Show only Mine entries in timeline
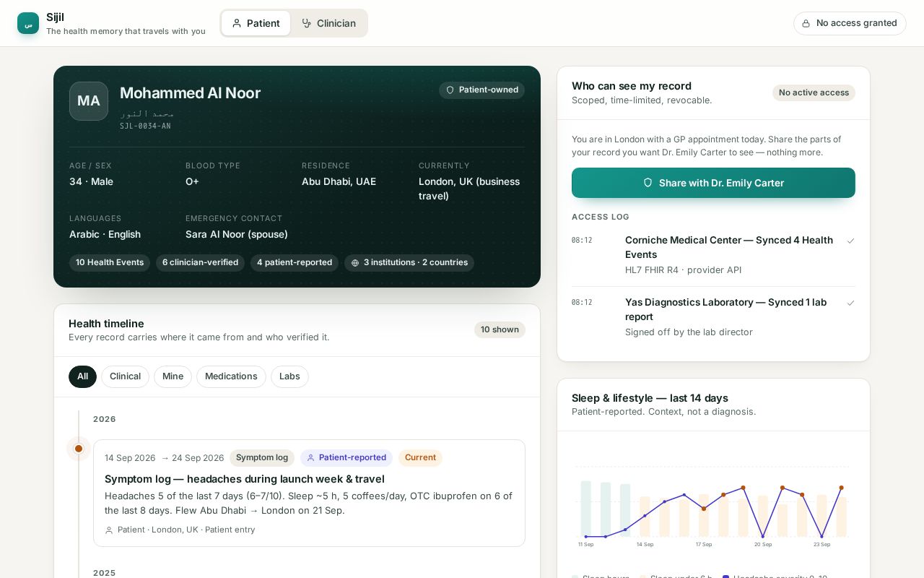The image size is (924, 578). (x=173, y=376)
